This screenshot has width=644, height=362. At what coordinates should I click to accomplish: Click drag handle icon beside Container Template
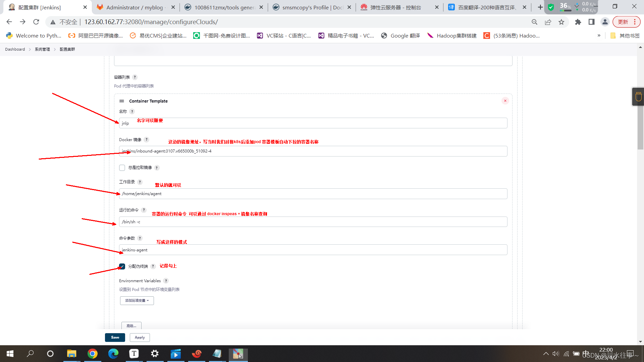pos(122,101)
